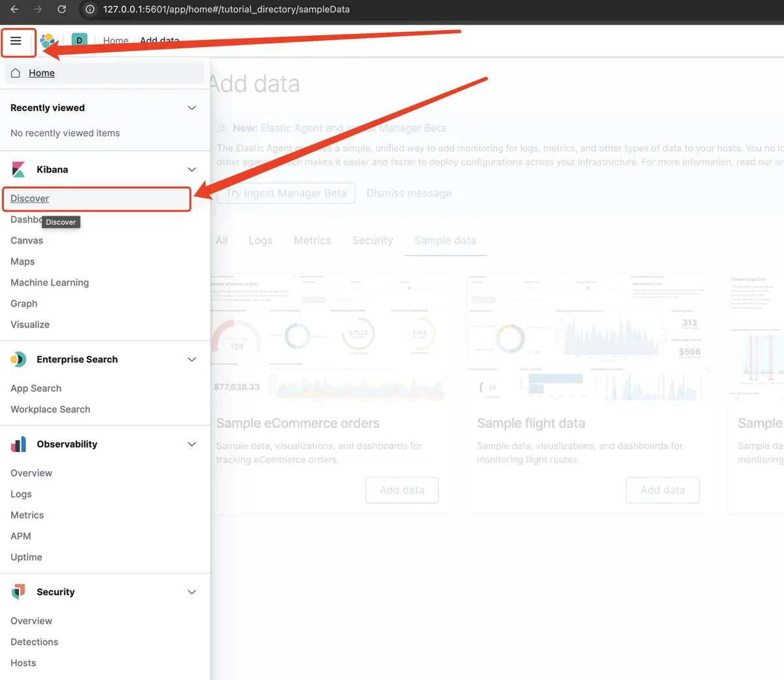Click the Sample eCommerce orders title
Screen dimensions: 784x680
coord(298,423)
